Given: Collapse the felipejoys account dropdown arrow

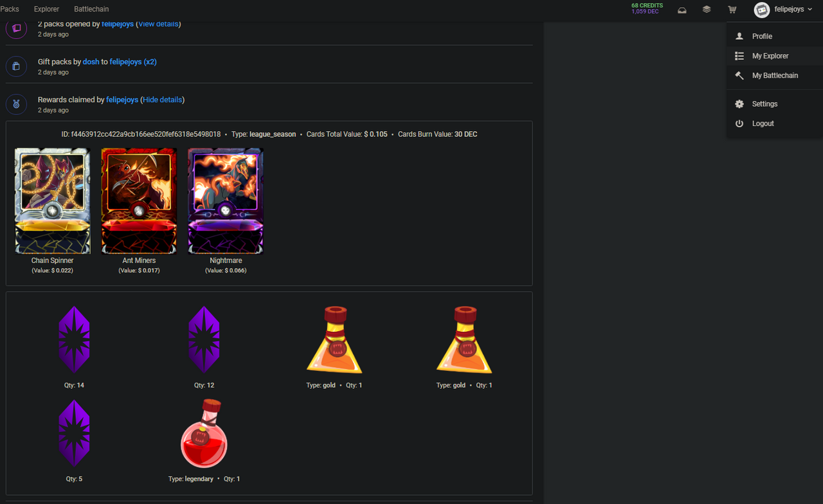Looking at the screenshot, I should click(809, 10).
